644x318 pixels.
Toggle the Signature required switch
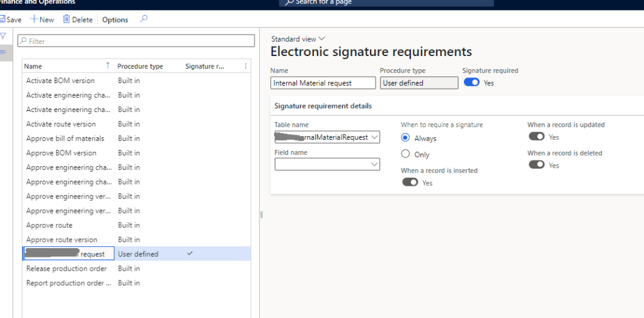(x=471, y=82)
